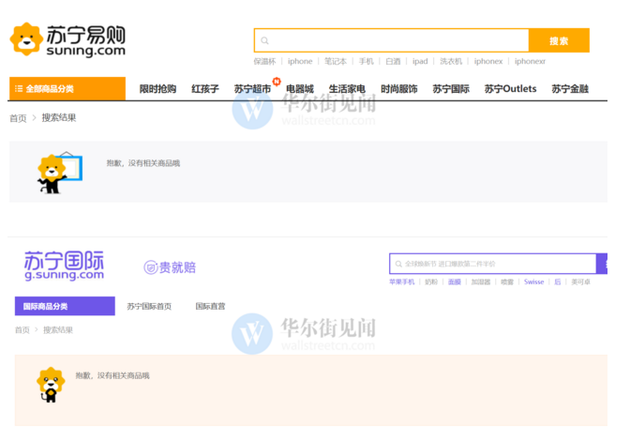Open 全部商品分类 category menu
This screenshot has width=630, height=441.
[x=67, y=88]
